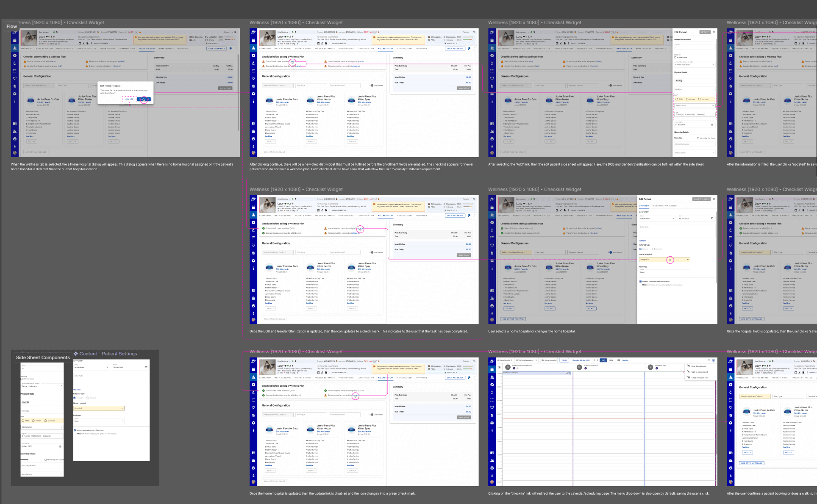Open Sterilization dropdown in Side Sheet Components
Image resolution: width=817 pixels, height=504 pixels.
pos(61,427)
